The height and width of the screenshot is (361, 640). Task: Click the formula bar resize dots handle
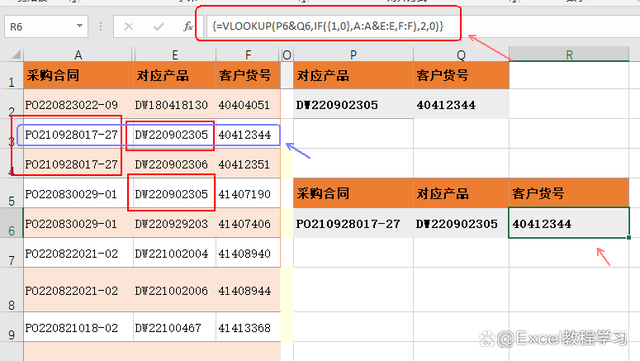[x=100, y=27]
